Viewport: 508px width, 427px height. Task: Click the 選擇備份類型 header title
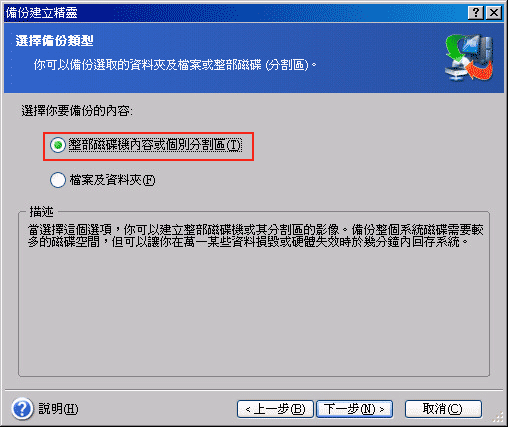(x=54, y=41)
